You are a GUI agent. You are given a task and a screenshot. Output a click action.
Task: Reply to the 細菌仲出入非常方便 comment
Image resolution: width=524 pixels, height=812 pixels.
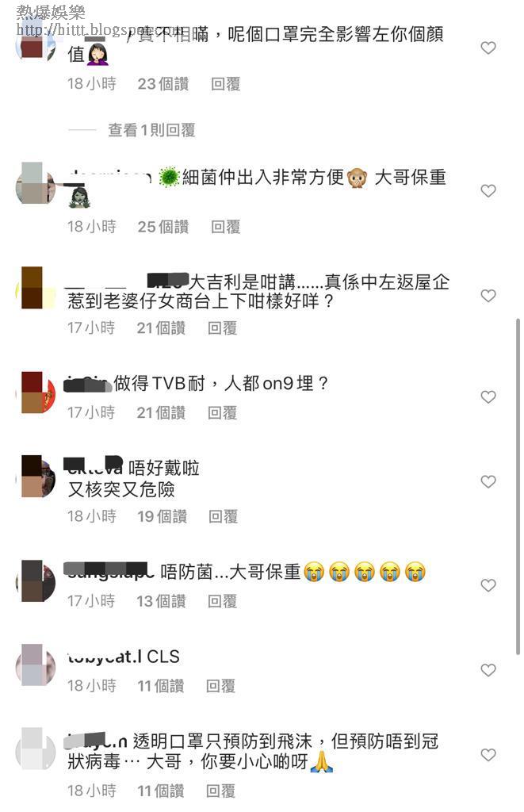225,227
